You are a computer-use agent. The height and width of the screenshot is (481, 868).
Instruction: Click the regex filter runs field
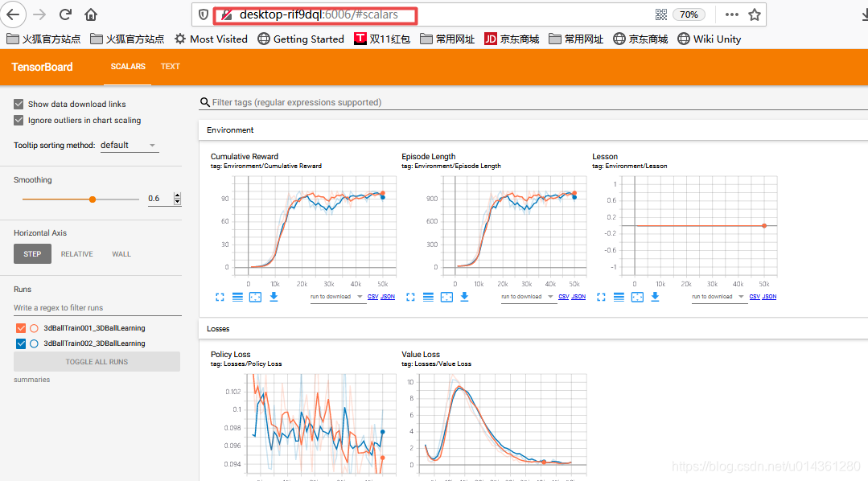click(97, 308)
